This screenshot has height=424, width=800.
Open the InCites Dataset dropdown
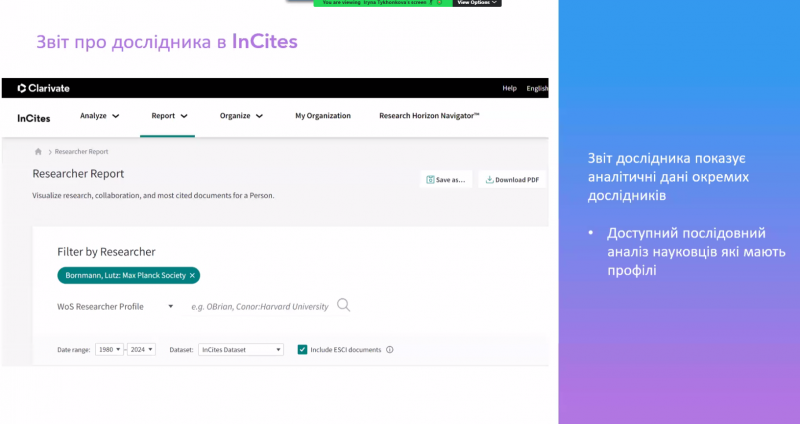[x=241, y=350]
